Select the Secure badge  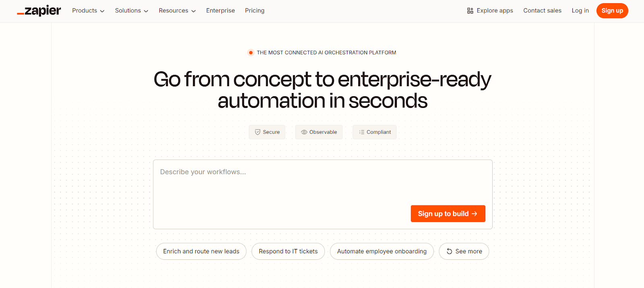pos(267,132)
